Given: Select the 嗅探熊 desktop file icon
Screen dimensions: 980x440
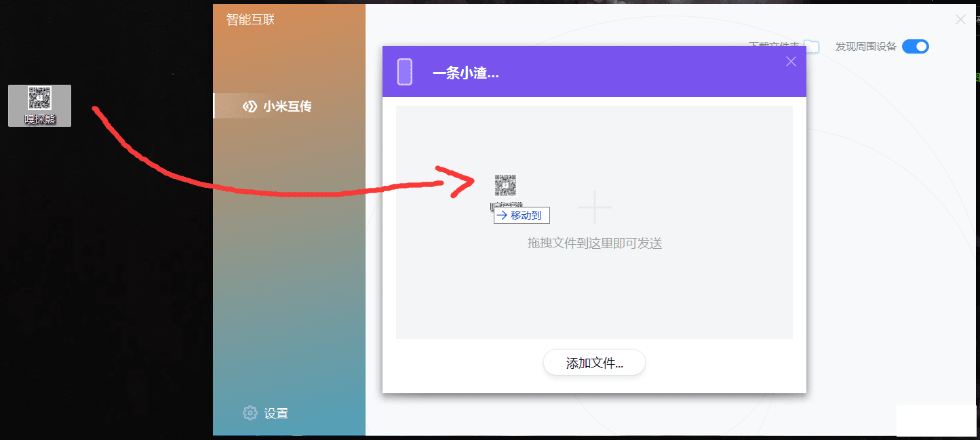Looking at the screenshot, I should click(x=39, y=105).
